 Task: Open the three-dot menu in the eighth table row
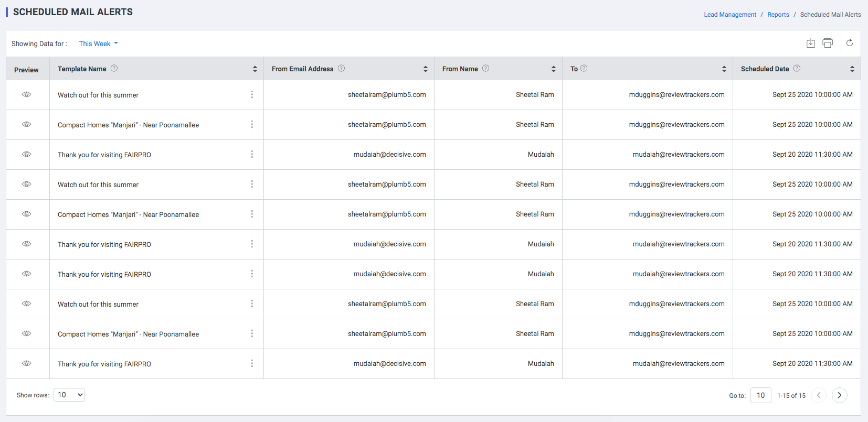252,304
